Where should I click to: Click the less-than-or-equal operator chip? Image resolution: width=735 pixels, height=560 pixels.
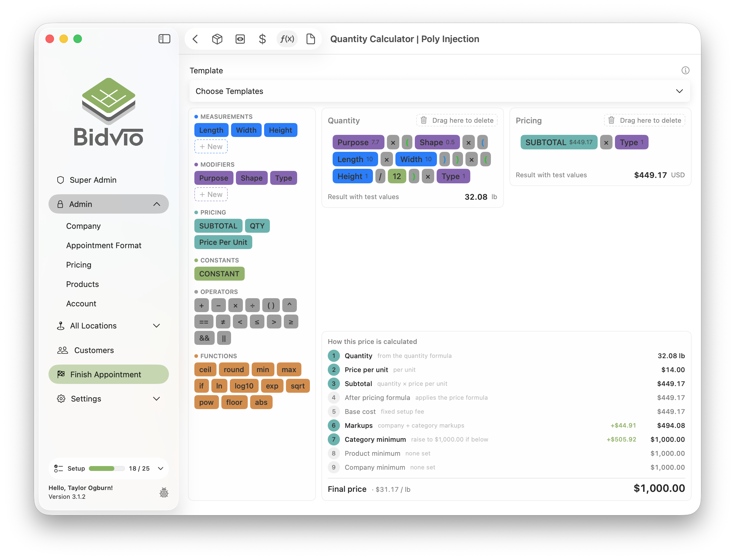(257, 322)
